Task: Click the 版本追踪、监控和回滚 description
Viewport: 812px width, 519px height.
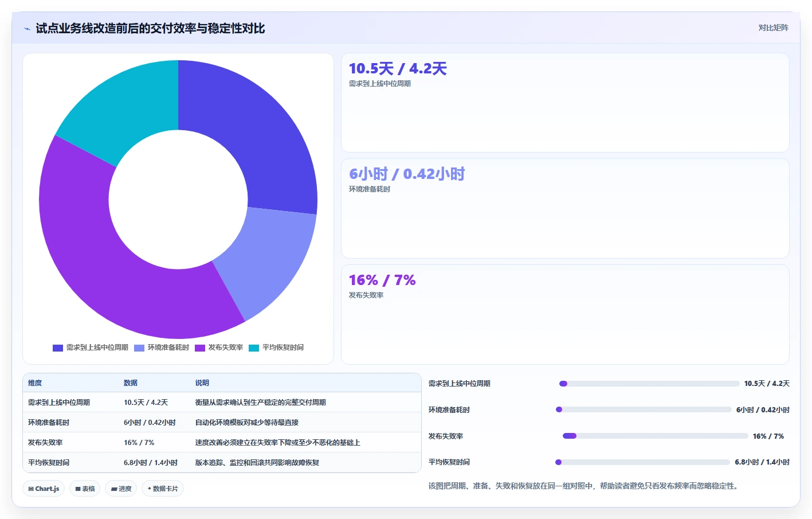Action: coord(257,463)
